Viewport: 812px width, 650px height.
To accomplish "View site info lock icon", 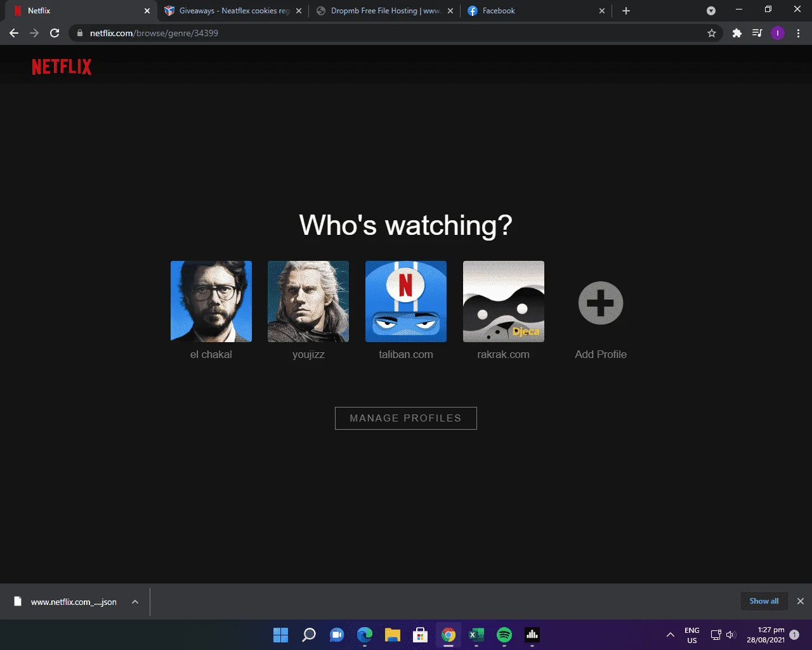I will coord(80,33).
